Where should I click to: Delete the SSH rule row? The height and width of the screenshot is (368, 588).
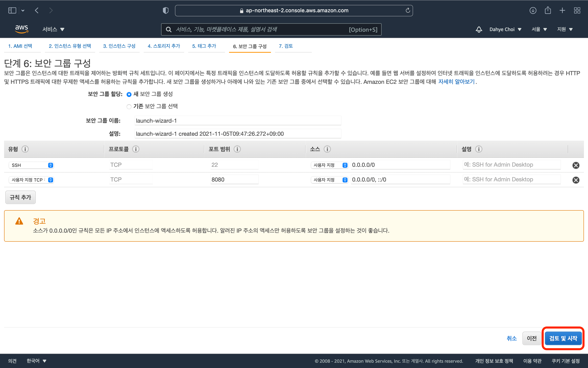click(x=576, y=165)
